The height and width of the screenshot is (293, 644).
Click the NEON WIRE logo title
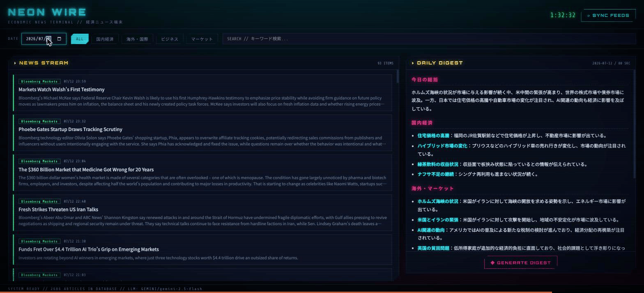(47, 12)
